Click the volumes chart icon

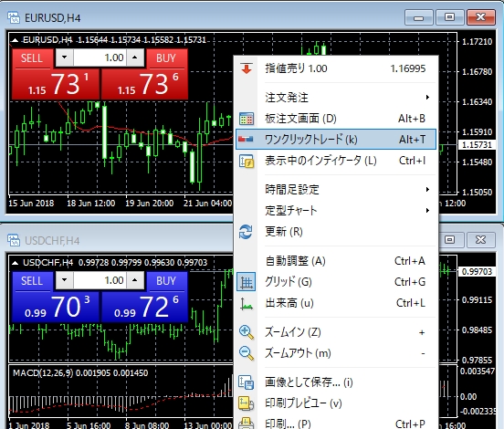pyautogui.click(x=247, y=304)
